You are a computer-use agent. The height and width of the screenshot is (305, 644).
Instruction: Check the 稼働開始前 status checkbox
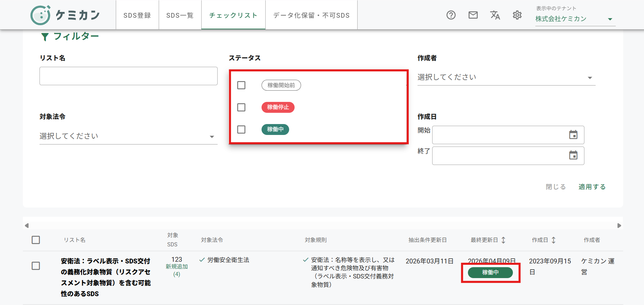241,85
